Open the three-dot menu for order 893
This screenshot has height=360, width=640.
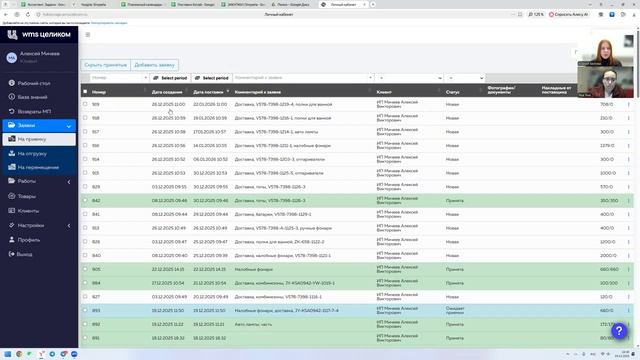(x=629, y=311)
